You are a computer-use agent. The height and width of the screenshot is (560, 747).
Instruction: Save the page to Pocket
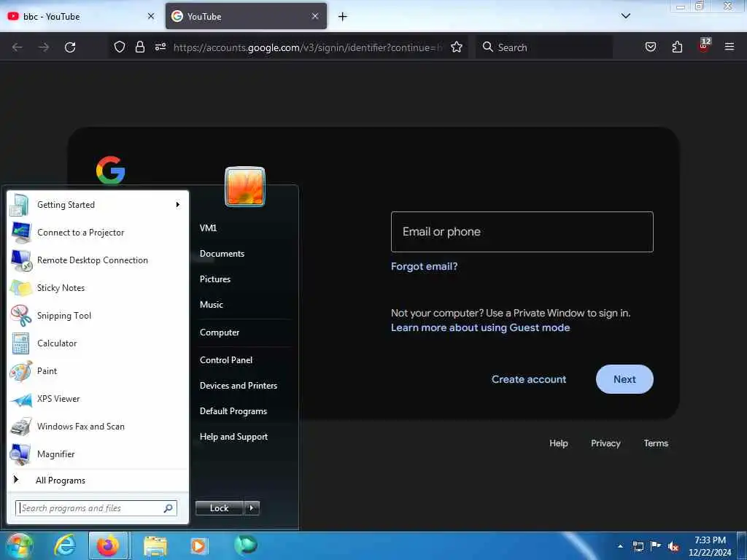pyautogui.click(x=650, y=47)
